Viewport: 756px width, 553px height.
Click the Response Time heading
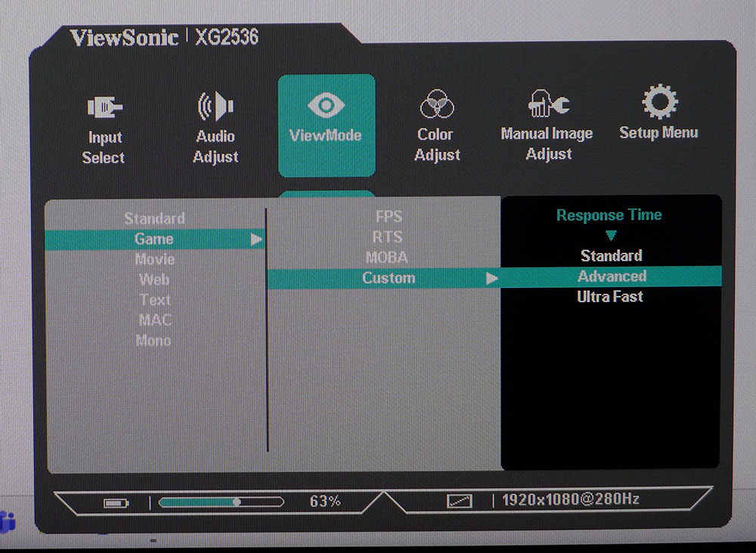pos(609,215)
